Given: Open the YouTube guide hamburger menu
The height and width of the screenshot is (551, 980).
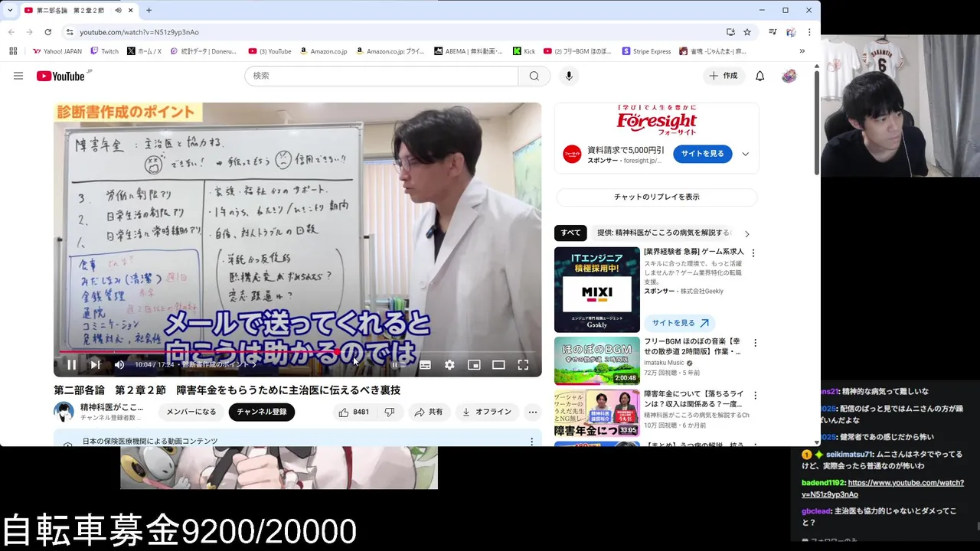Looking at the screenshot, I should [x=18, y=76].
